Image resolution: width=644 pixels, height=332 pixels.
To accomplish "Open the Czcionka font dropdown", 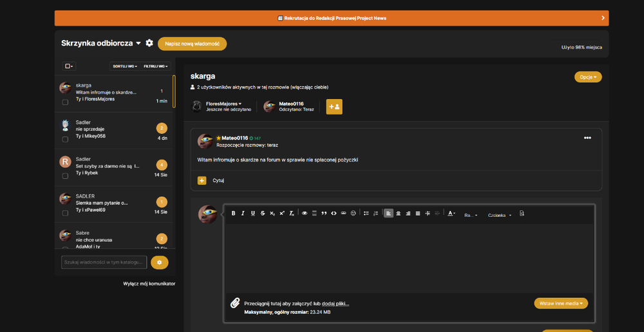I will pos(500,215).
